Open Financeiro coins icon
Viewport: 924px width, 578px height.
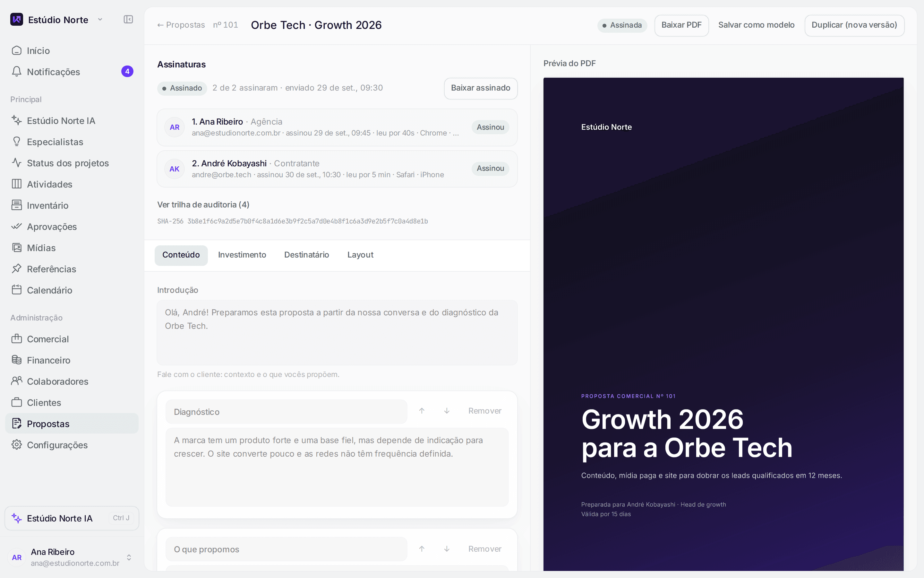[x=16, y=360]
